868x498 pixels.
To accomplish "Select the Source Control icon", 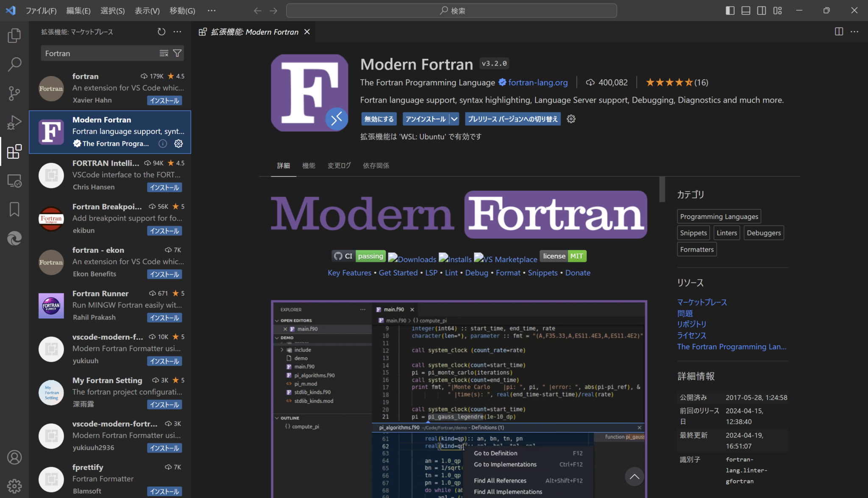I will coord(14,93).
